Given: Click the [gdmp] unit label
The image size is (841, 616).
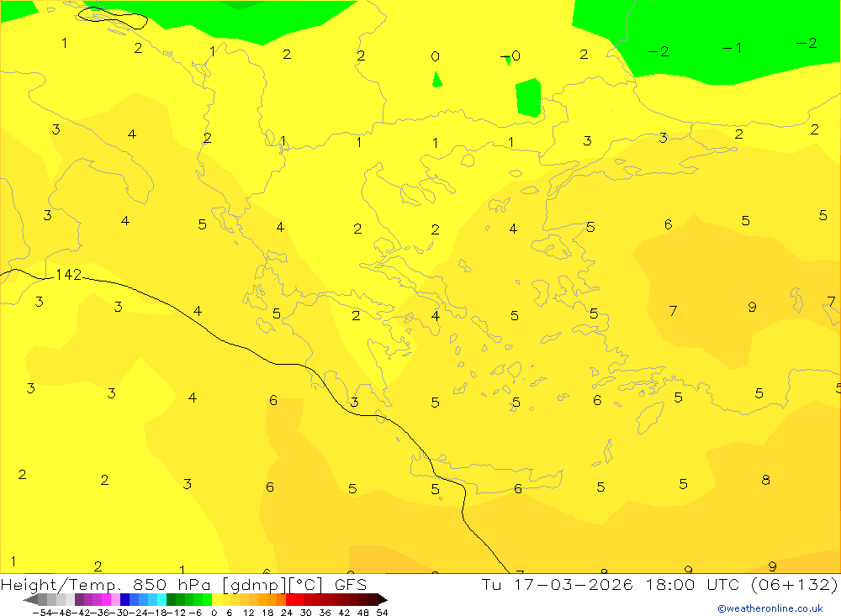Looking at the screenshot, I should pyautogui.click(x=255, y=585).
